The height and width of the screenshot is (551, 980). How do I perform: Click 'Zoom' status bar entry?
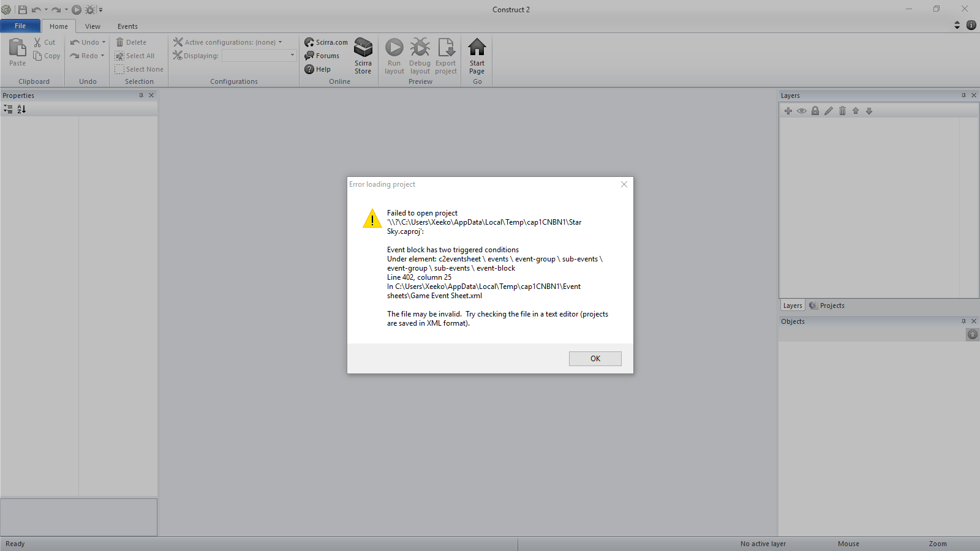[x=938, y=544]
